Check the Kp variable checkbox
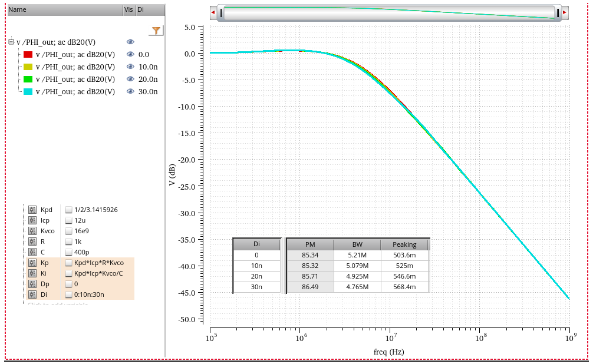Viewport: 593px width, 364px height. click(x=68, y=263)
